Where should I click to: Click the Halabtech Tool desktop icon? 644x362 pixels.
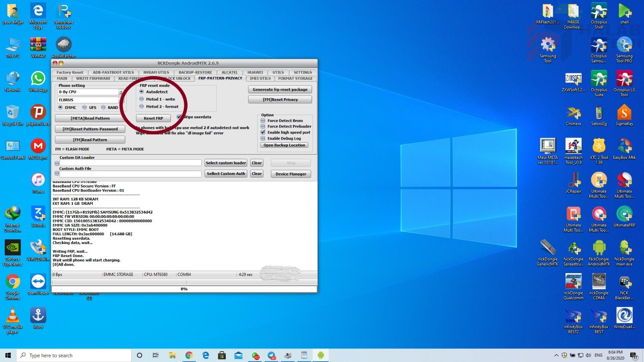coord(573,151)
